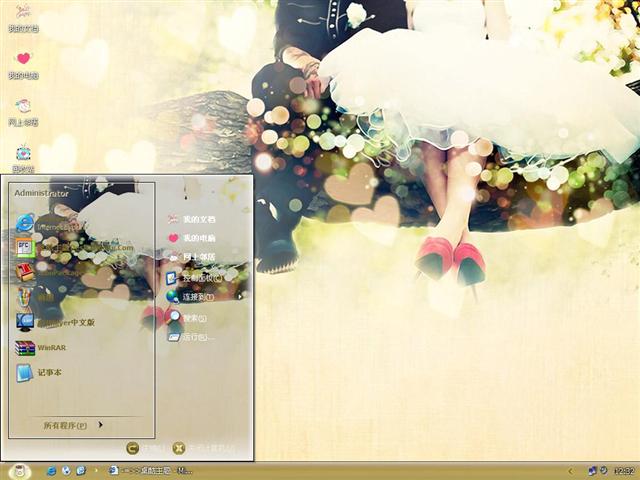Switch to the open taskbar window button

coord(150,471)
